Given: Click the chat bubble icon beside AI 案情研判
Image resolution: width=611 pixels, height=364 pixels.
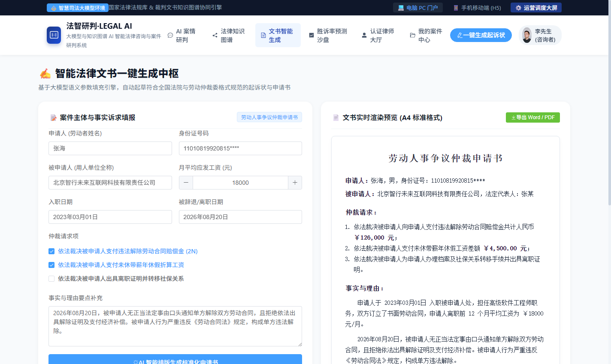Looking at the screenshot, I should click(x=170, y=35).
